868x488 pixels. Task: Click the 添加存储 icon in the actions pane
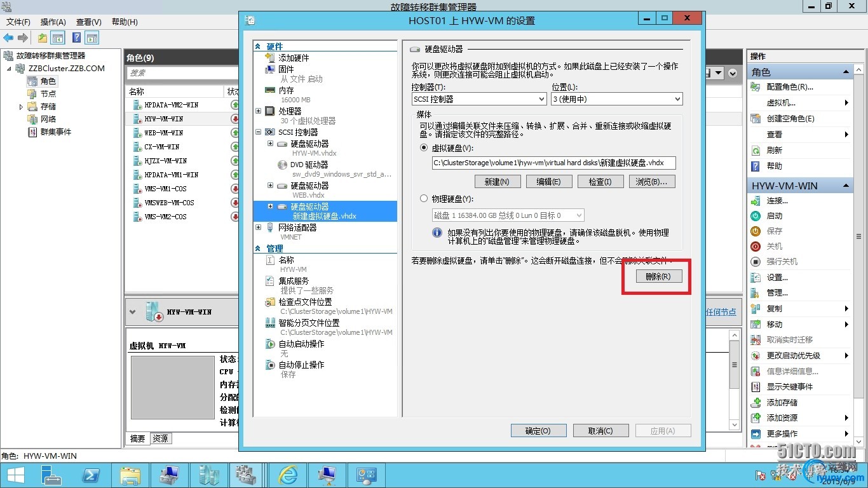point(756,403)
